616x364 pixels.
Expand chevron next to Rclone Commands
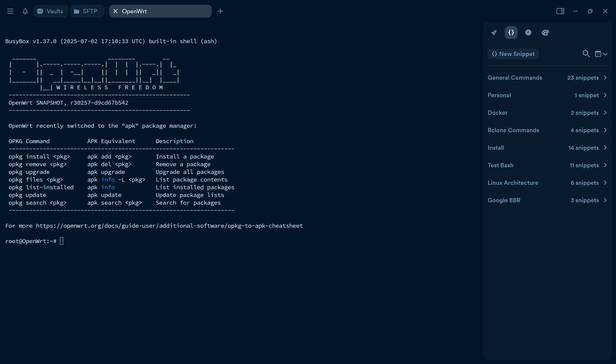(605, 130)
